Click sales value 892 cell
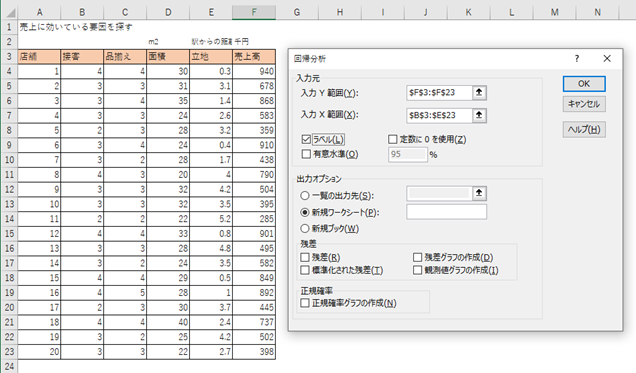The height and width of the screenshot is (373, 636). pos(254,293)
